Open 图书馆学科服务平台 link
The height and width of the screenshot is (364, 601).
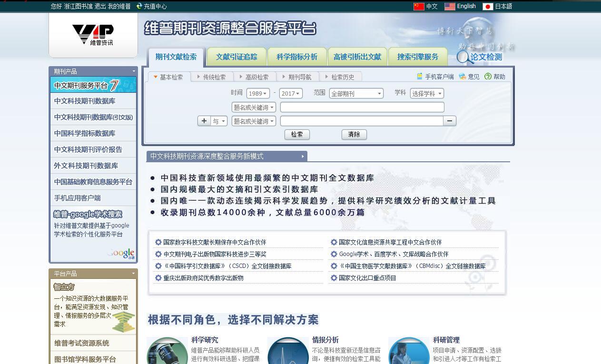85,359
